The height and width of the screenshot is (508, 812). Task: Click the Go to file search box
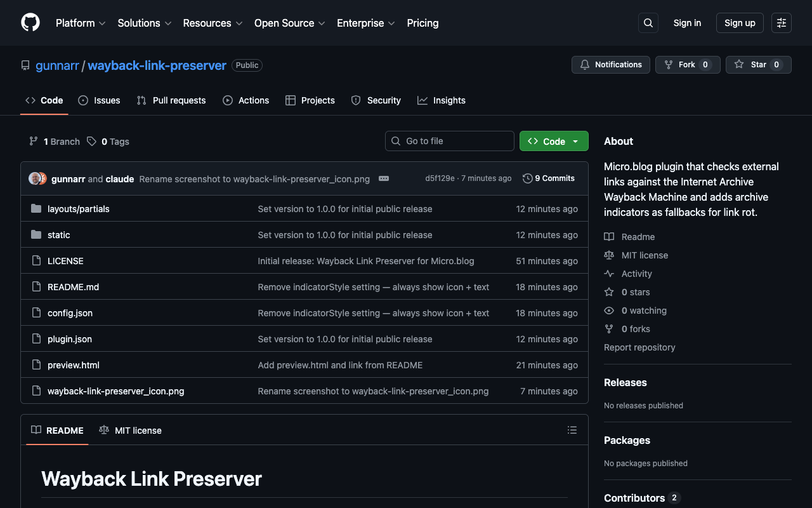pos(449,141)
